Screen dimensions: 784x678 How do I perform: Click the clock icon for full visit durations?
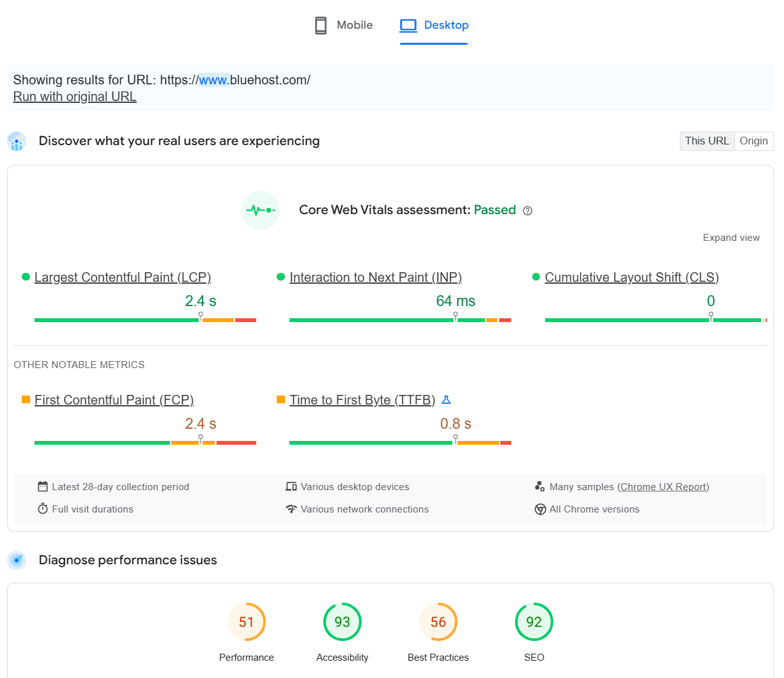pos(42,509)
